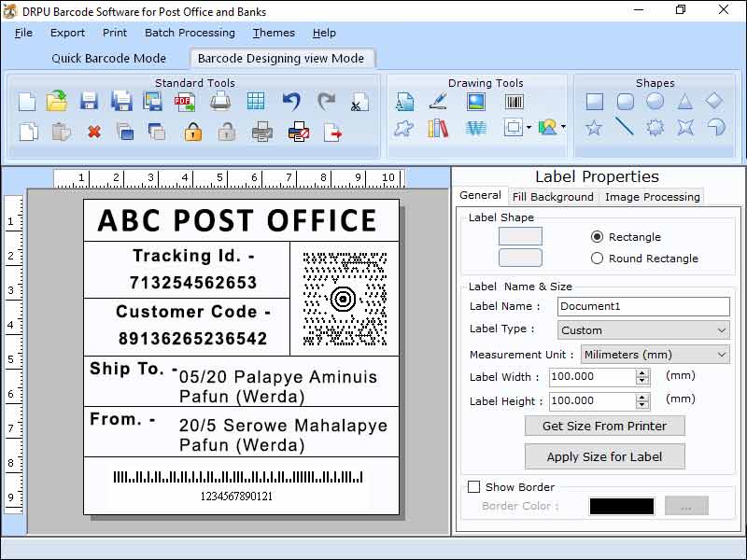Image resolution: width=747 pixels, height=560 pixels.
Task: Open the Batch Processing menu
Action: coord(189,33)
